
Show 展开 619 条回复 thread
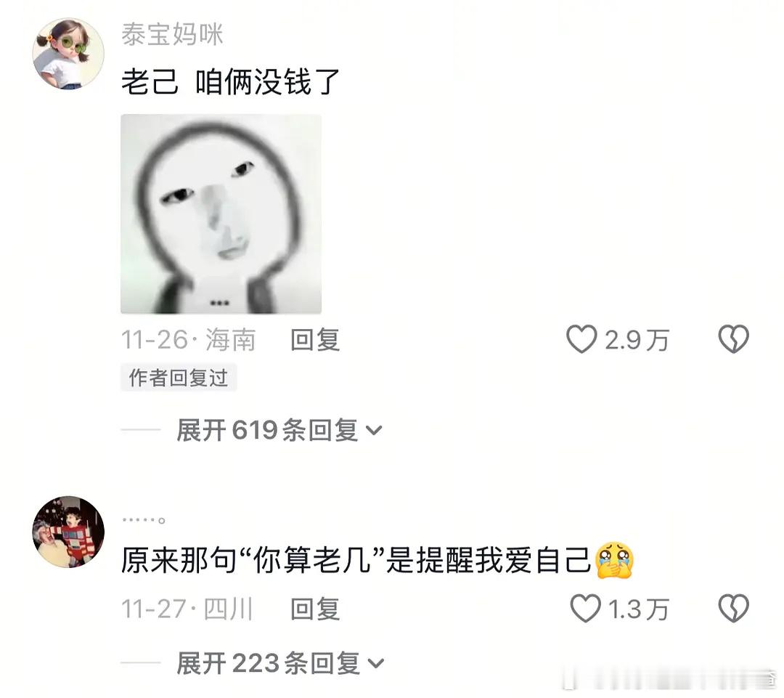point(279,430)
